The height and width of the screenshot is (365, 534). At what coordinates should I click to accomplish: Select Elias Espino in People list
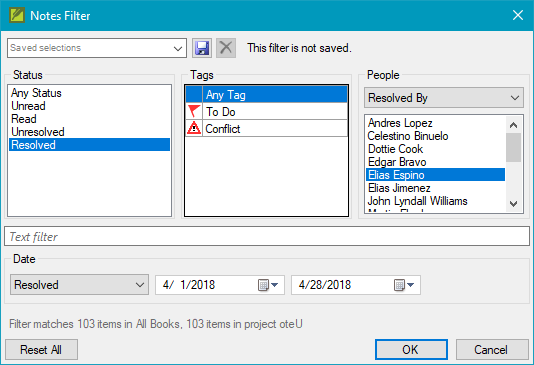[x=435, y=175]
